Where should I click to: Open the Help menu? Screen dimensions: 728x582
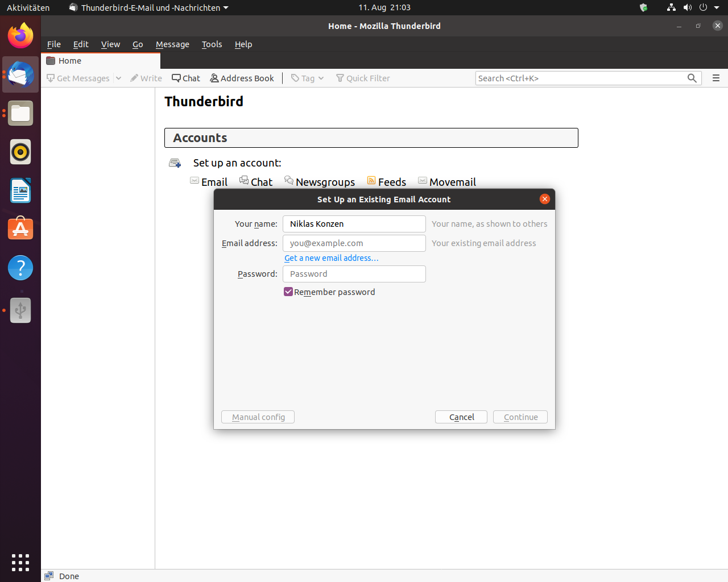tap(243, 44)
